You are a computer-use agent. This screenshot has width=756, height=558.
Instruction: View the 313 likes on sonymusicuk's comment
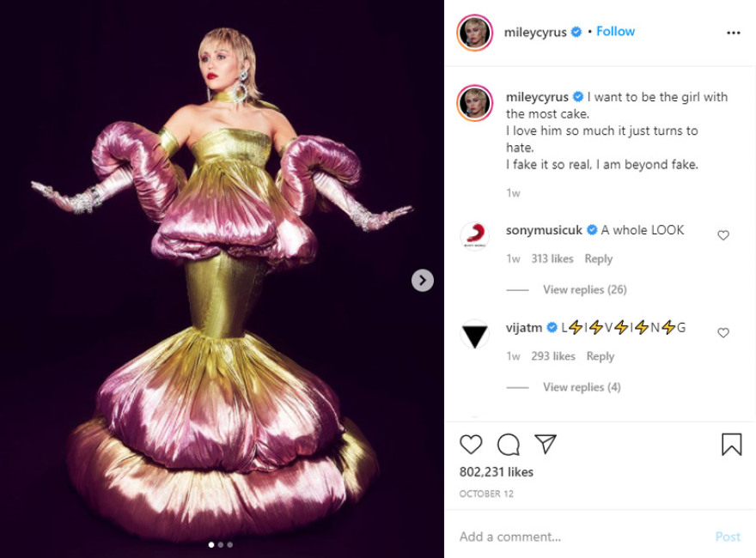(x=553, y=258)
